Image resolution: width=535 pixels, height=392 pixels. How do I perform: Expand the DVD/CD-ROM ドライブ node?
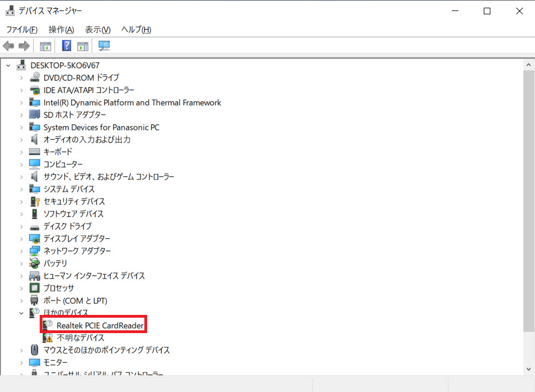tap(21, 78)
